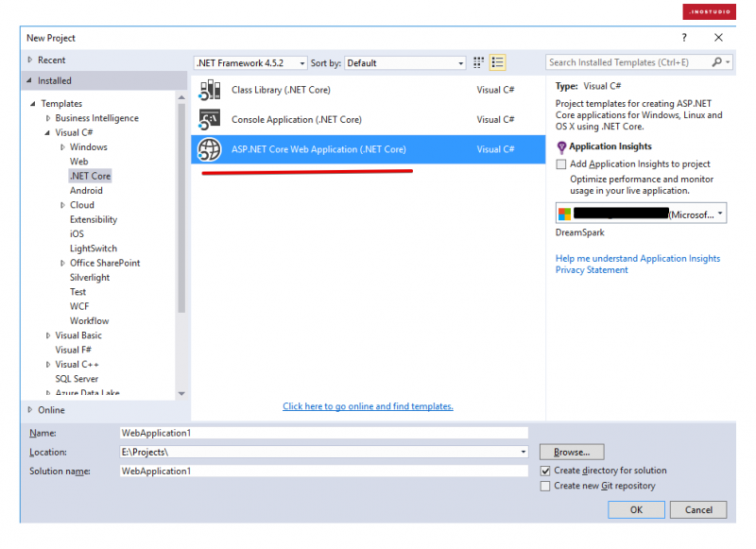Image resolution: width=756 pixels, height=549 pixels.
Task: Switch templates to small icons view
Action: pyautogui.click(x=478, y=62)
